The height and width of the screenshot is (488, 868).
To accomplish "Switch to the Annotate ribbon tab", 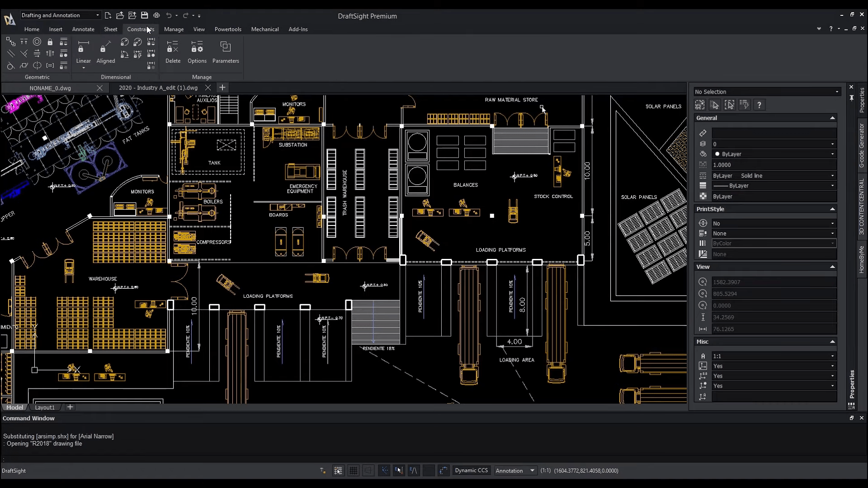I will [x=83, y=29].
